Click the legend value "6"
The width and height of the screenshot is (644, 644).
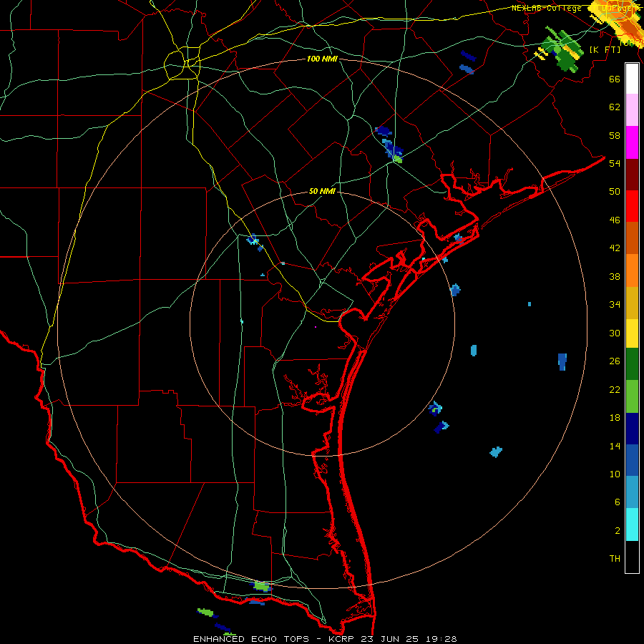[617, 502]
